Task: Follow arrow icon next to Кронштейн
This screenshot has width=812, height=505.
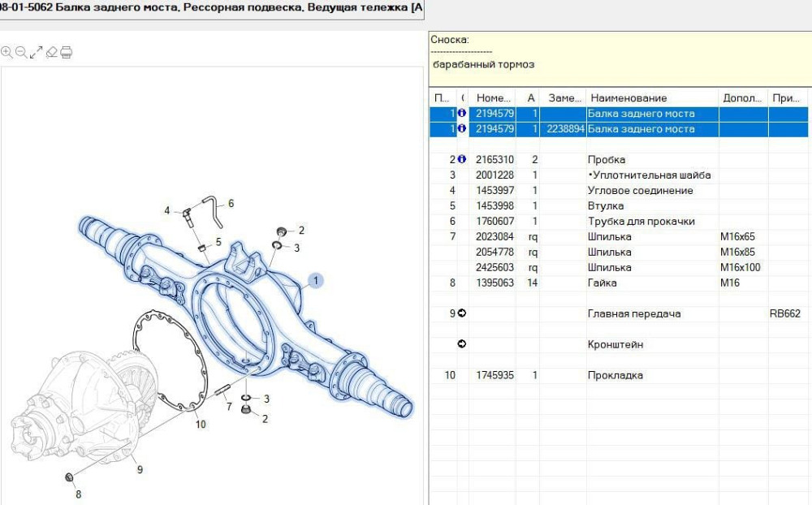Action: (x=462, y=344)
